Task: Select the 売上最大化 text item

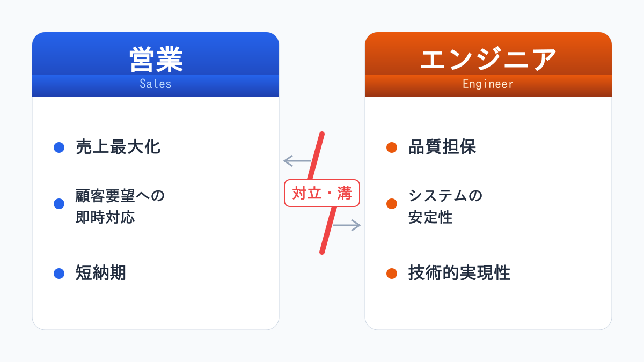Action: coord(118,147)
